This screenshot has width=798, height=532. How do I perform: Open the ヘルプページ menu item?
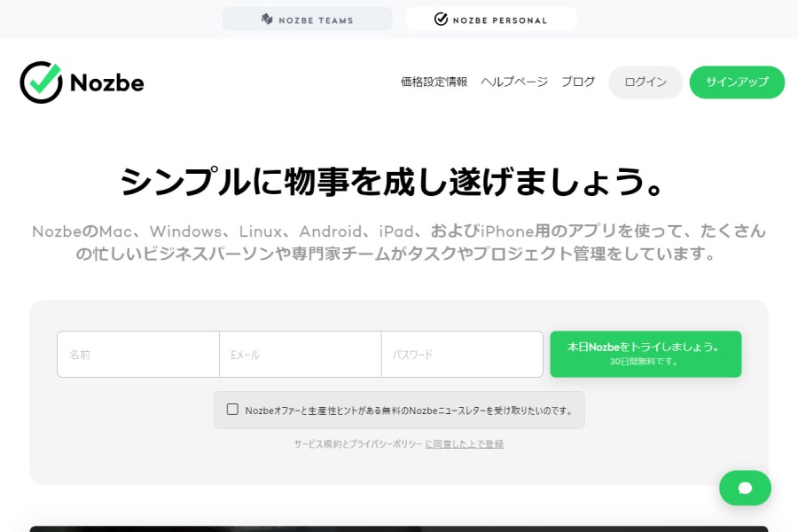[514, 82]
